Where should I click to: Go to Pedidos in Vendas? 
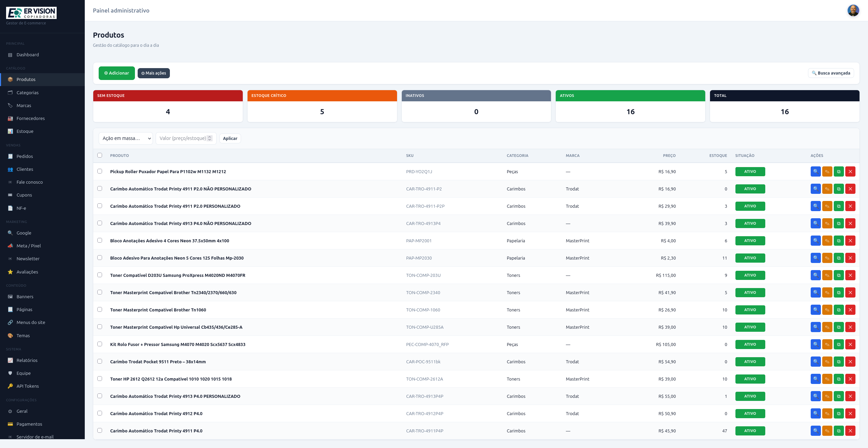tap(42, 156)
